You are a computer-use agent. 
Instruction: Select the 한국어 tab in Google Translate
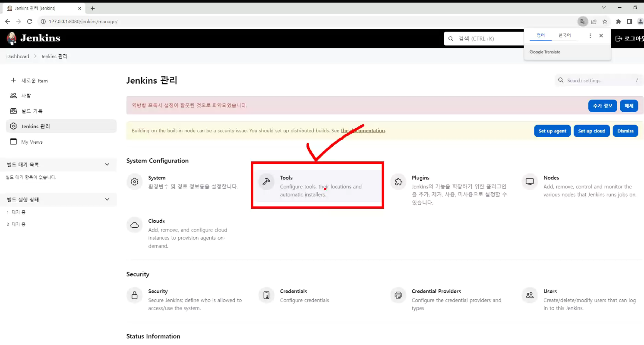point(565,35)
